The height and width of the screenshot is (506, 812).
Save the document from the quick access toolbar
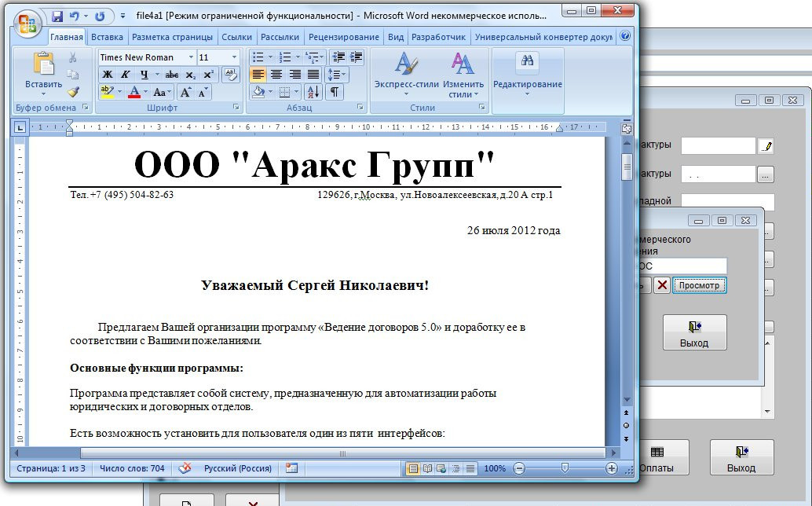point(57,16)
